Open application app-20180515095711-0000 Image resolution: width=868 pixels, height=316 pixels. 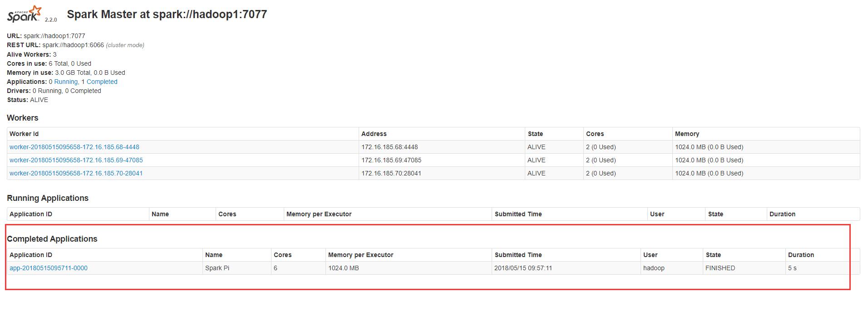coord(49,268)
